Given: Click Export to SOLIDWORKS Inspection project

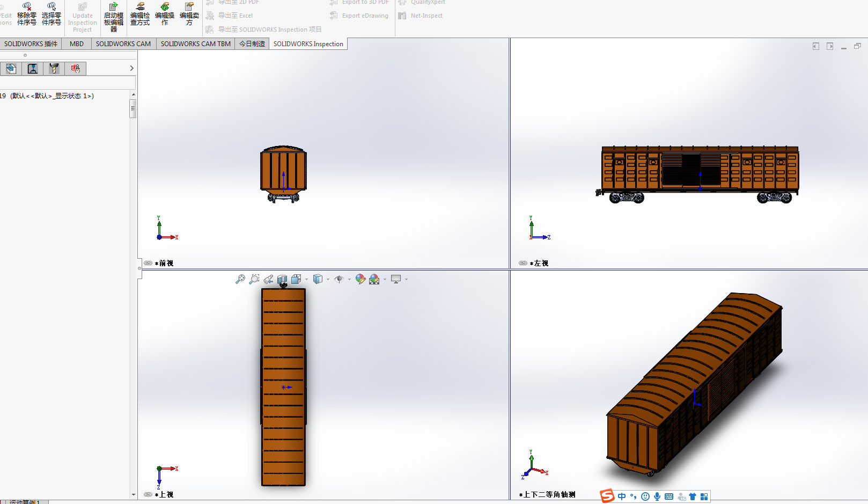Looking at the screenshot, I should click(x=263, y=30).
